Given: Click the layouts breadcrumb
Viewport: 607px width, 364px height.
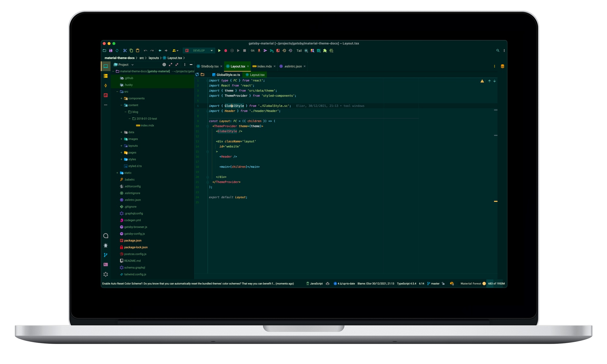Looking at the screenshot, I should point(154,58).
